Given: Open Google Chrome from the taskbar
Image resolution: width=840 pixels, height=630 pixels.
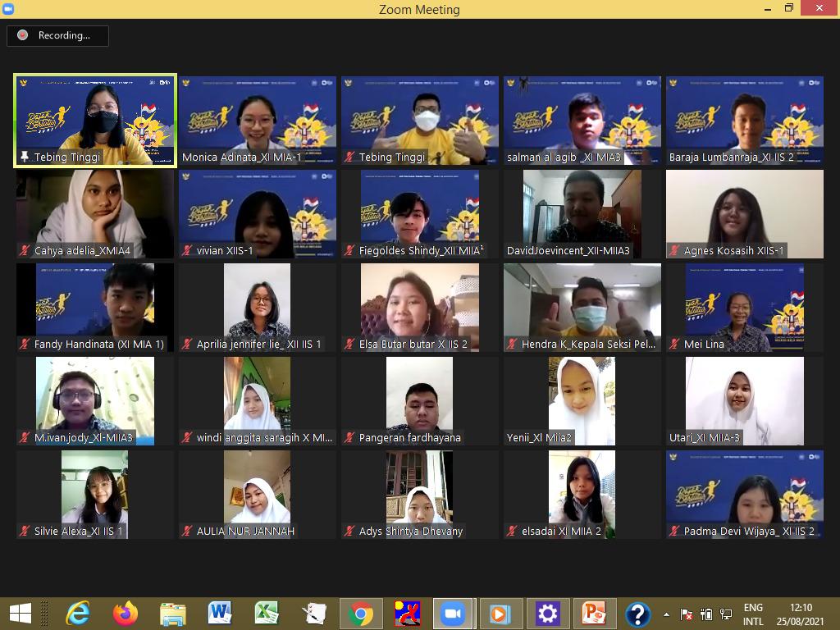Looking at the screenshot, I should [x=360, y=614].
